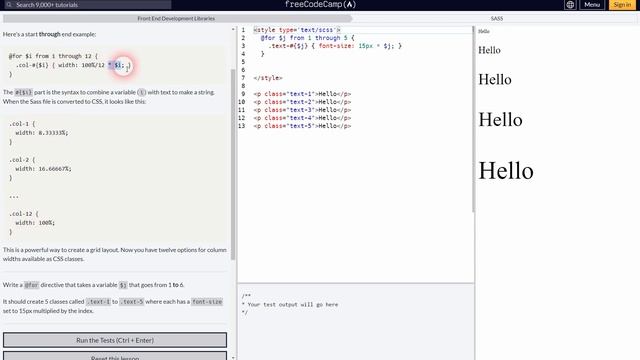This screenshot has width=640, height=360.
Task: Focus the Search 9,000+ tutorials field
Action: [x=87, y=5]
